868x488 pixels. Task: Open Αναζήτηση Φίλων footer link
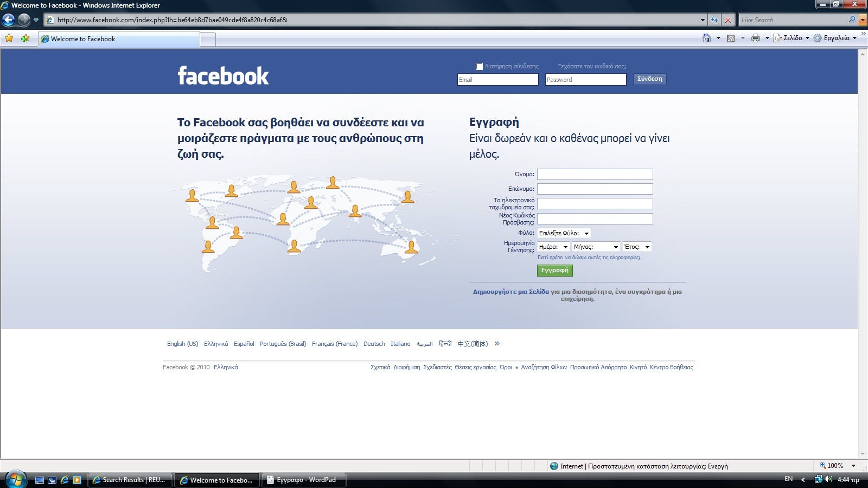(x=544, y=367)
